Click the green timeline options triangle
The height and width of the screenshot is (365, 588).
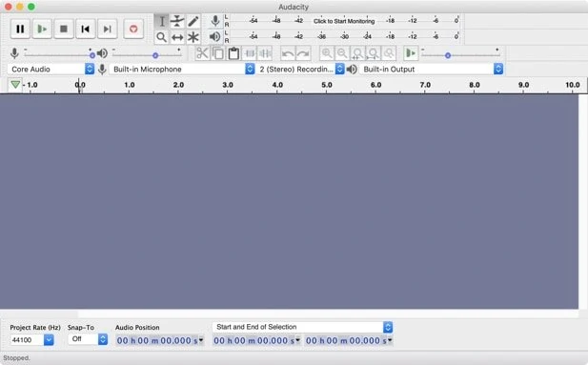click(x=15, y=85)
